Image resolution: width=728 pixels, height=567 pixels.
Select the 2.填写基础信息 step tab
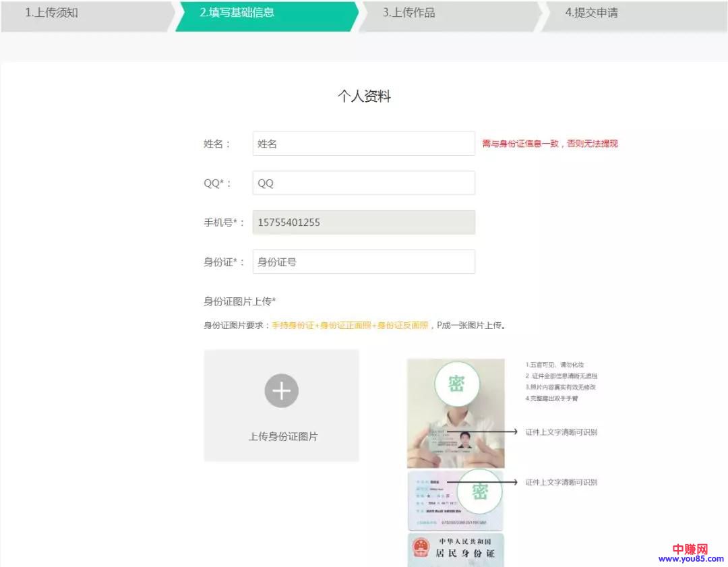pos(237,13)
